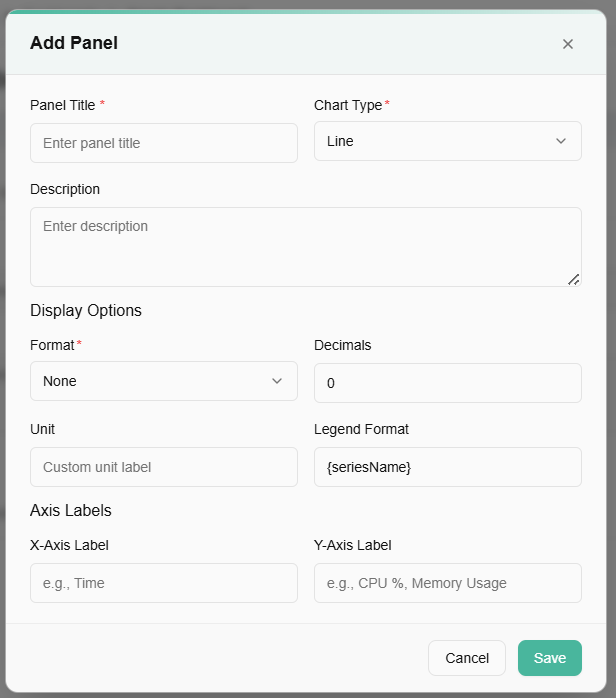
Task: Select the Decimals number field
Action: click(447, 383)
